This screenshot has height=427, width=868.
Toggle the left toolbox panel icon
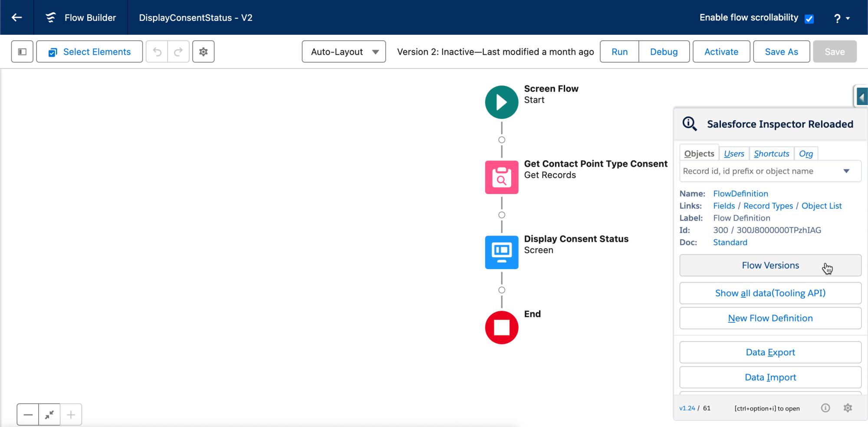(x=22, y=52)
